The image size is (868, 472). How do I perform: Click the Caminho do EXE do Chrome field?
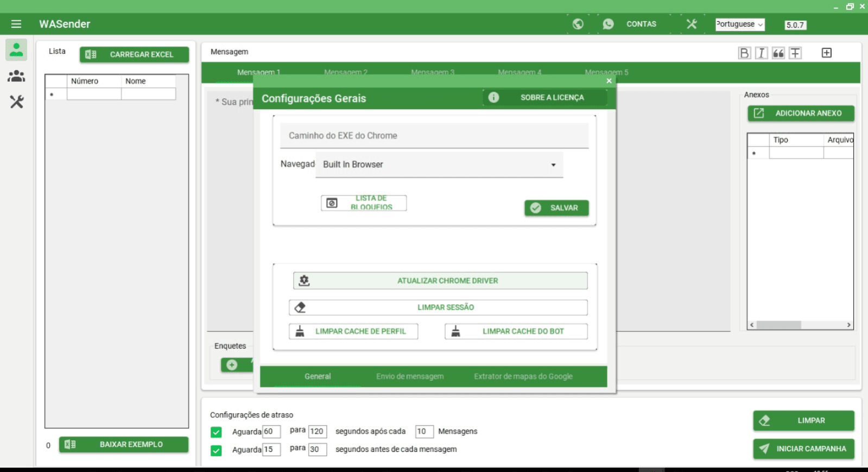(x=434, y=136)
